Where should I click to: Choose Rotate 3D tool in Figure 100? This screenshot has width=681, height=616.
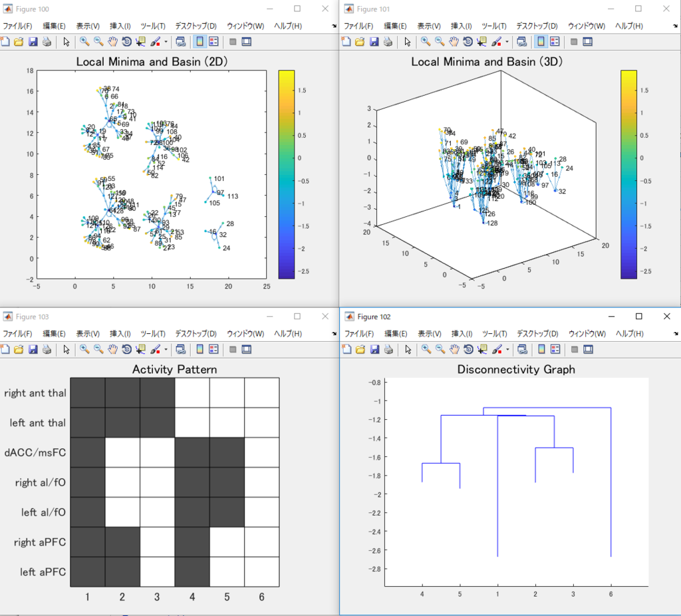[x=126, y=42]
